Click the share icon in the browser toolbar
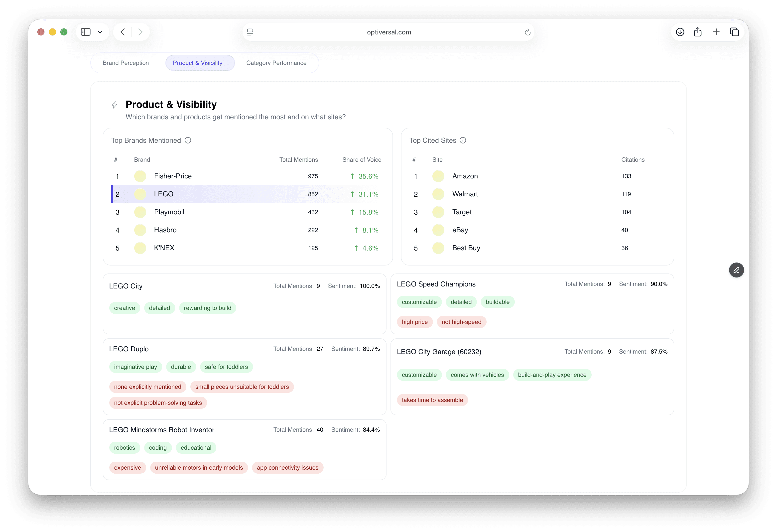Screen dimensions: 777x532 698,32
